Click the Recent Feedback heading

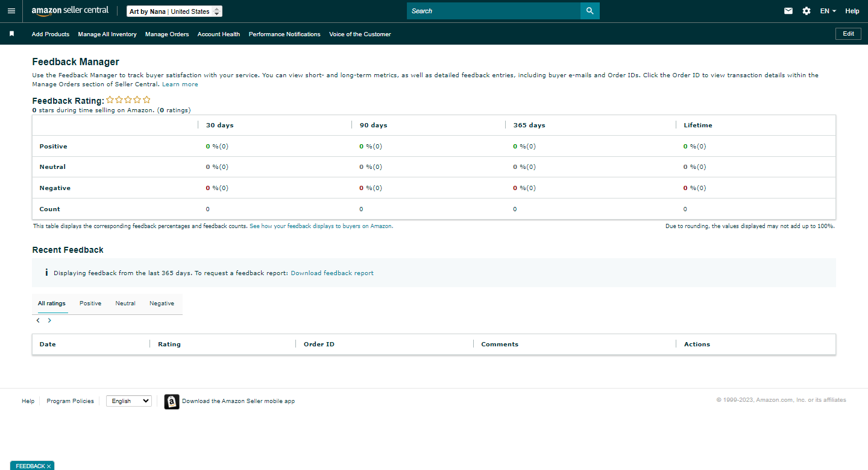click(68, 250)
